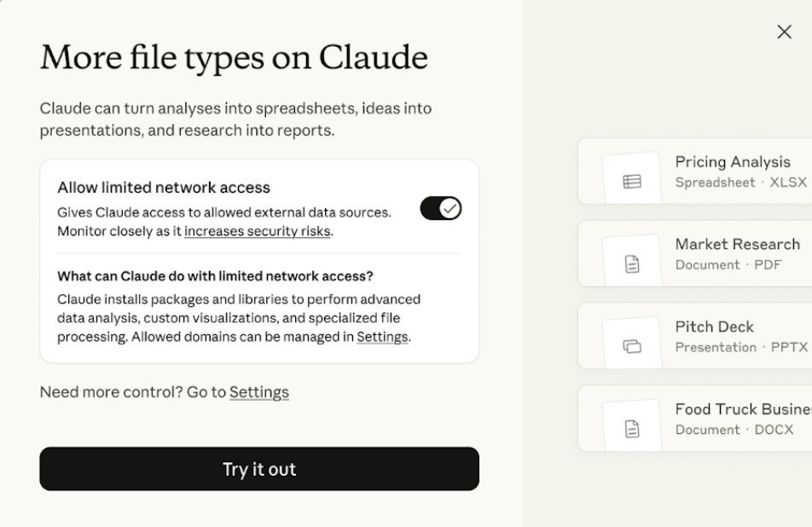Image resolution: width=812 pixels, height=527 pixels.
Task: Click the 'Allow limited network access' label
Action: coord(164,188)
